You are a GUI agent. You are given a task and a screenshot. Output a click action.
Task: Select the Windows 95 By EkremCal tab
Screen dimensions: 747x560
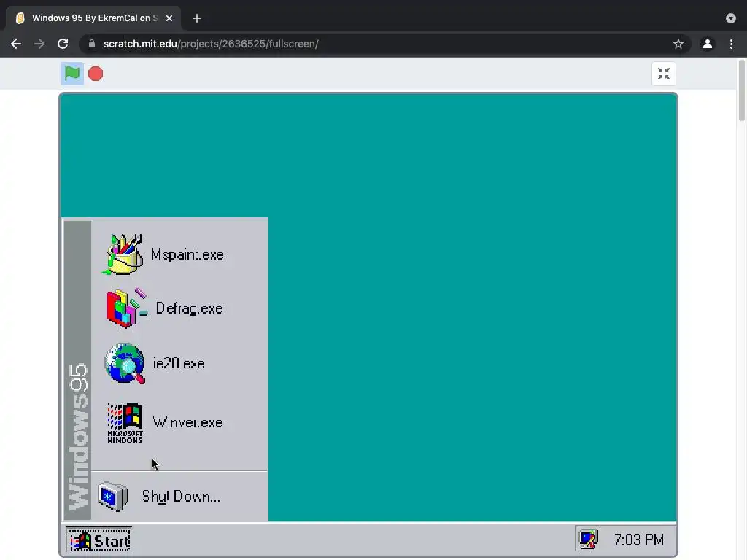(x=93, y=18)
